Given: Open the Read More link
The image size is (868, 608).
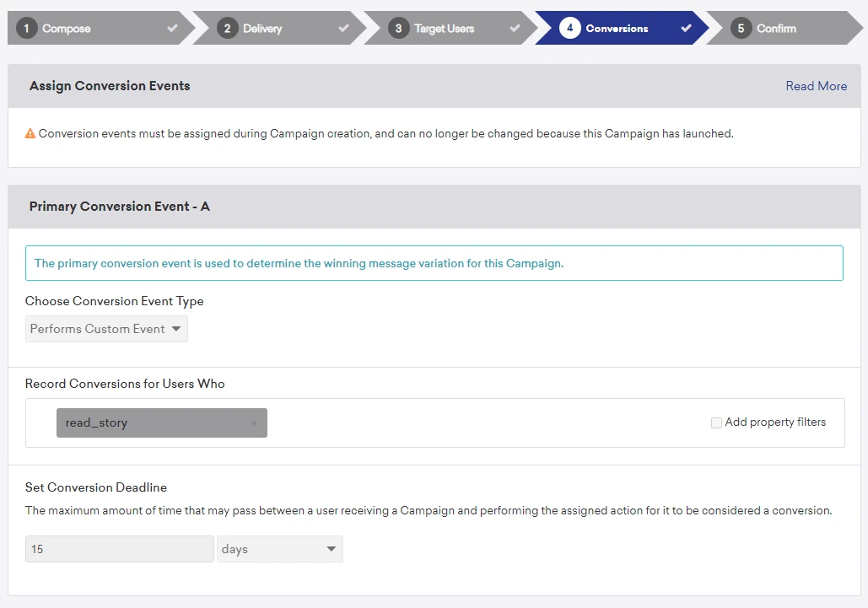Looking at the screenshot, I should point(816,86).
